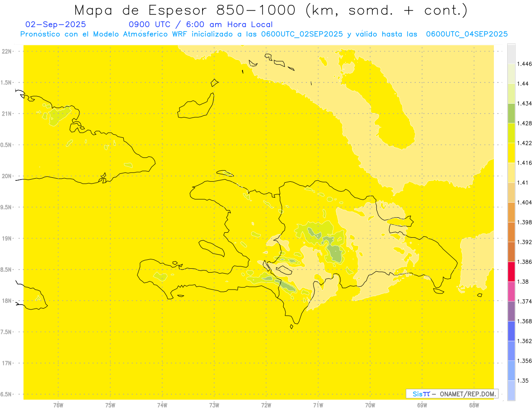This screenshot has width=532, height=411.
Task: Click the '22N' latitude label
Action: point(8,51)
